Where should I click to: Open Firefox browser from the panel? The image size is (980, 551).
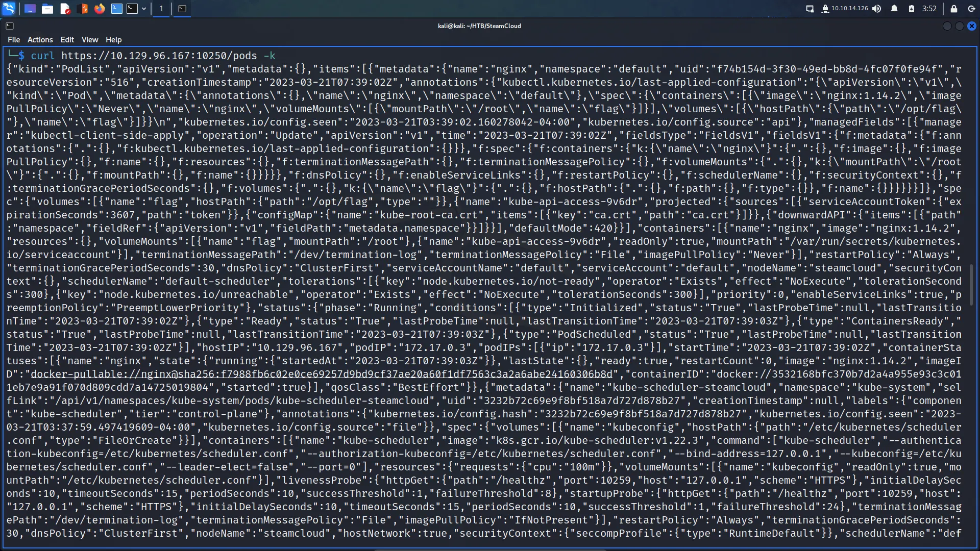coord(100,9)
